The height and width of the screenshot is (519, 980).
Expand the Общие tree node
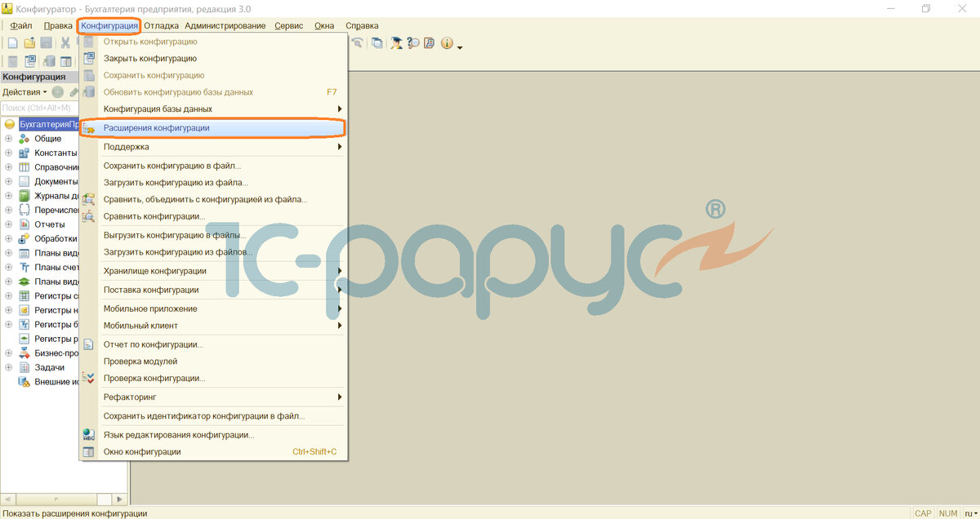click(9, 139)
